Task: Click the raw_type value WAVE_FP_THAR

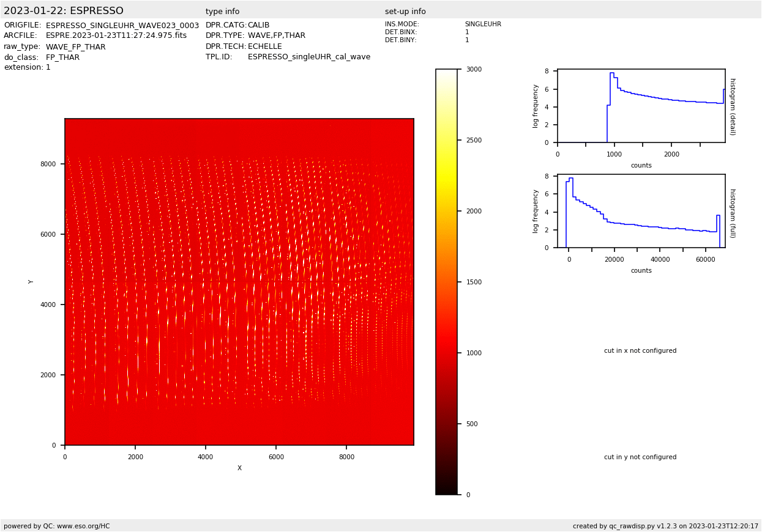Action: tap(75, 47)
